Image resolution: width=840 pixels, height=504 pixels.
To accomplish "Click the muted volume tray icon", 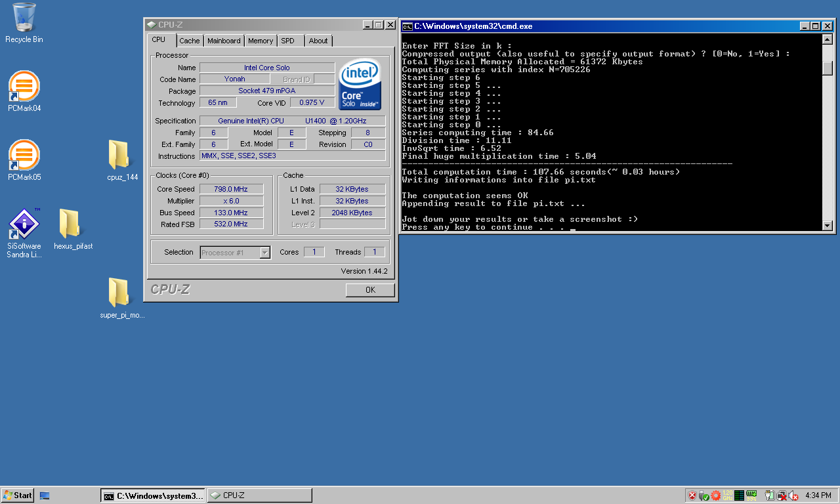I will click(x=793, y=495).
